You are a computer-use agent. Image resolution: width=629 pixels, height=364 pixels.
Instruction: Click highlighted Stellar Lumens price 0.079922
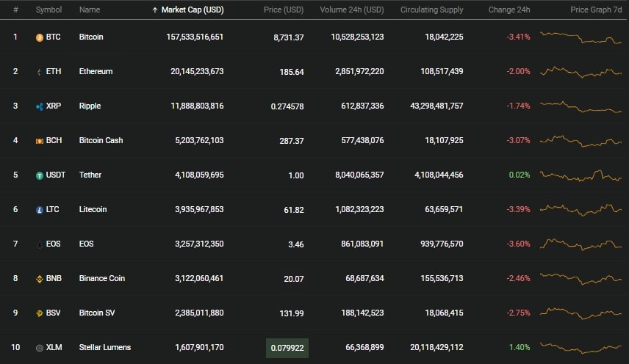tap(287, 348)
